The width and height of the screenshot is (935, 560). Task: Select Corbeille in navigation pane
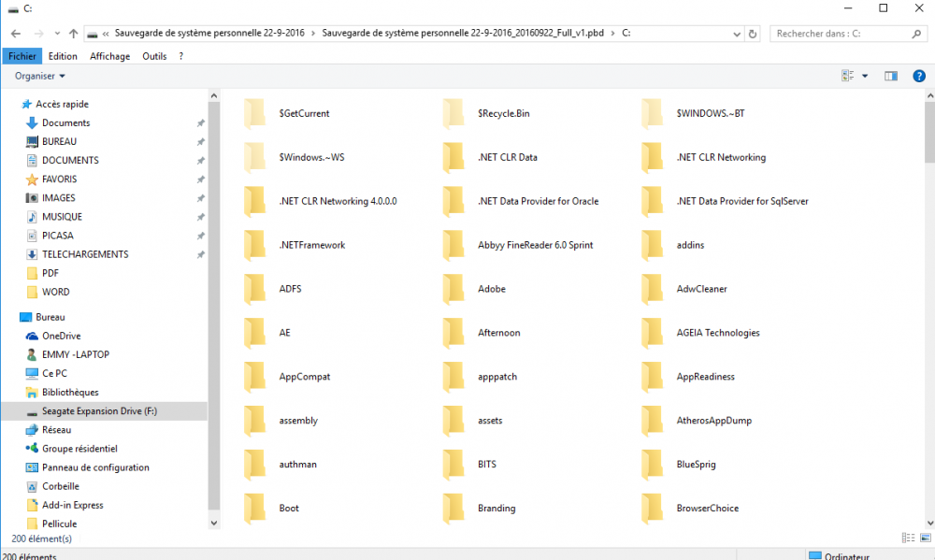pyautogui.click(x=60, y=486)
